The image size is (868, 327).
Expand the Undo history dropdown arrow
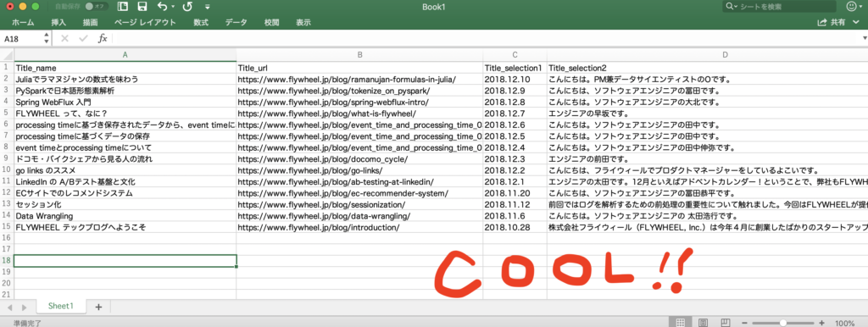[x=173, y=7]
